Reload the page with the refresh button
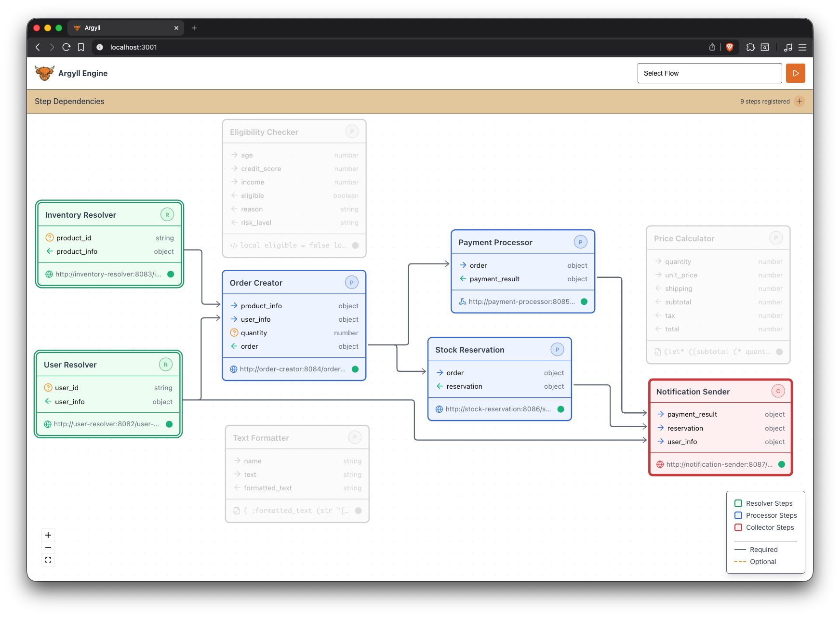This screenshot has height=617, width=840. [67, 47]
